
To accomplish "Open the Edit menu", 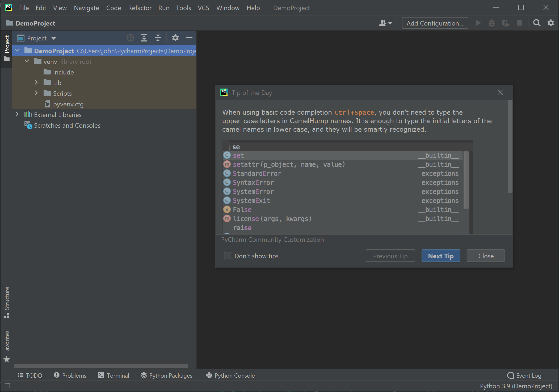I will coord(41,8).
